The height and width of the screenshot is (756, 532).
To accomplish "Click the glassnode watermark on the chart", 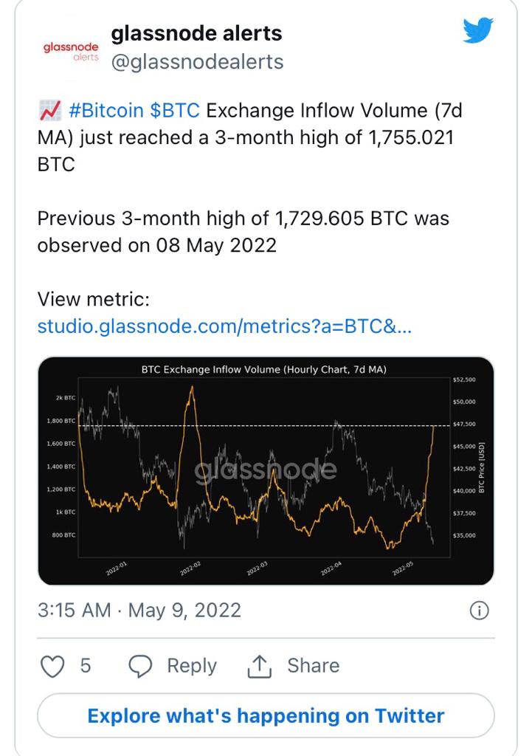I will [266, 470].
